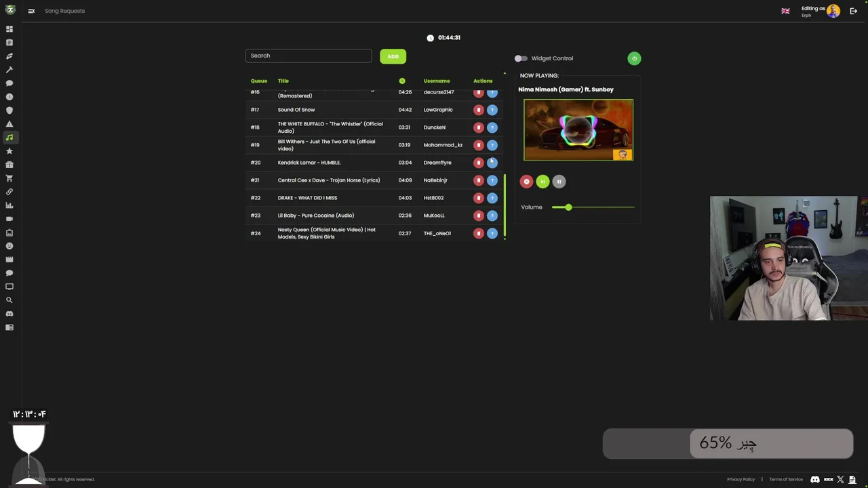Open the clipboard icon below the dashboard icon
The width and height of the screenshot is (868, 488).
(9, 43)
